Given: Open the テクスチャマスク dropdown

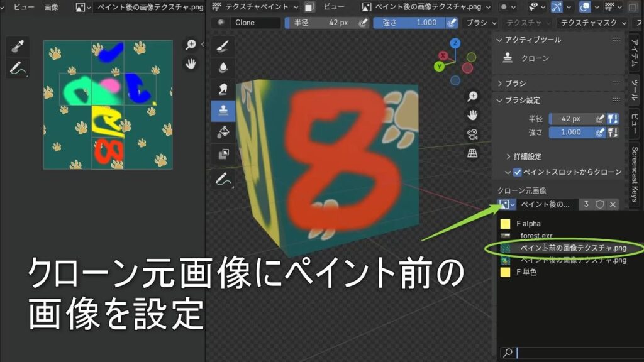Looking at the screenshot, I should (x=592, y=23).
